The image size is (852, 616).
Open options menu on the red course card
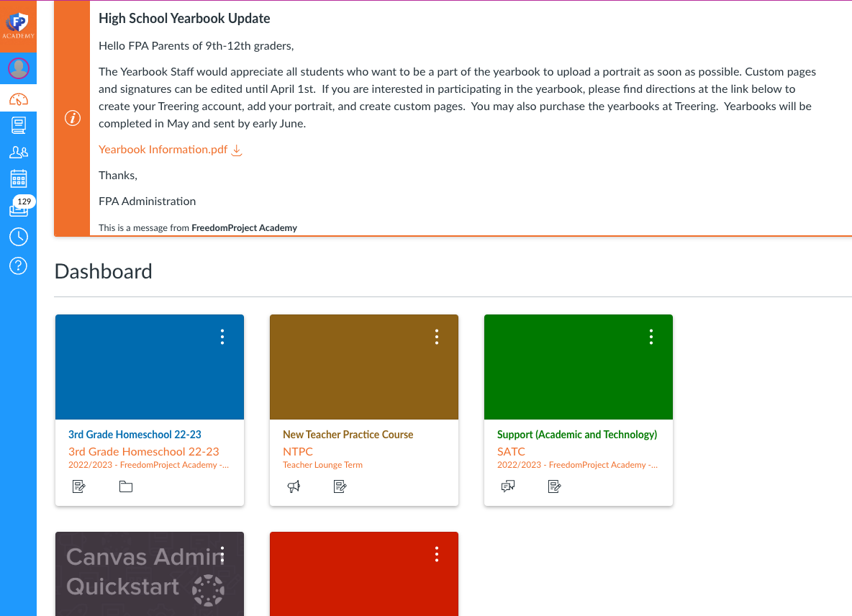pyautogui.click(x=437, y=554)
